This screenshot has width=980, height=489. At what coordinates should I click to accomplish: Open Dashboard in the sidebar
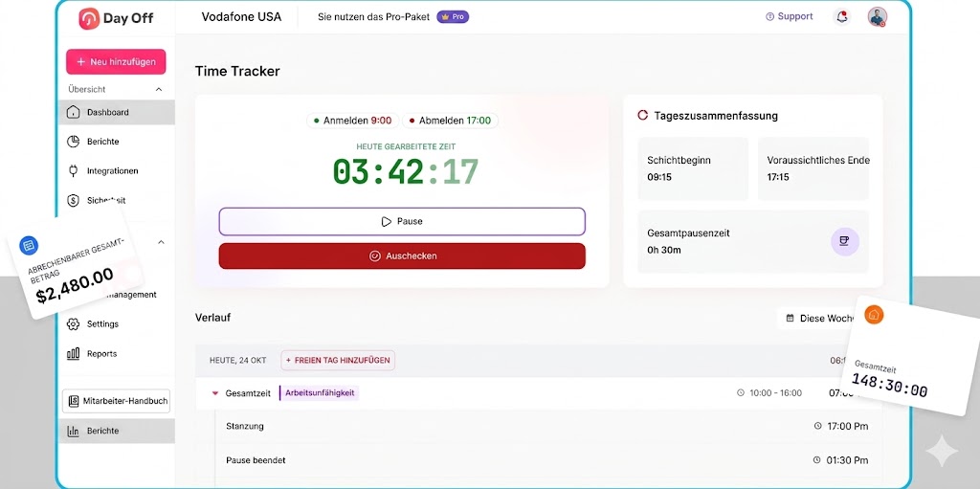coord(116,112)
